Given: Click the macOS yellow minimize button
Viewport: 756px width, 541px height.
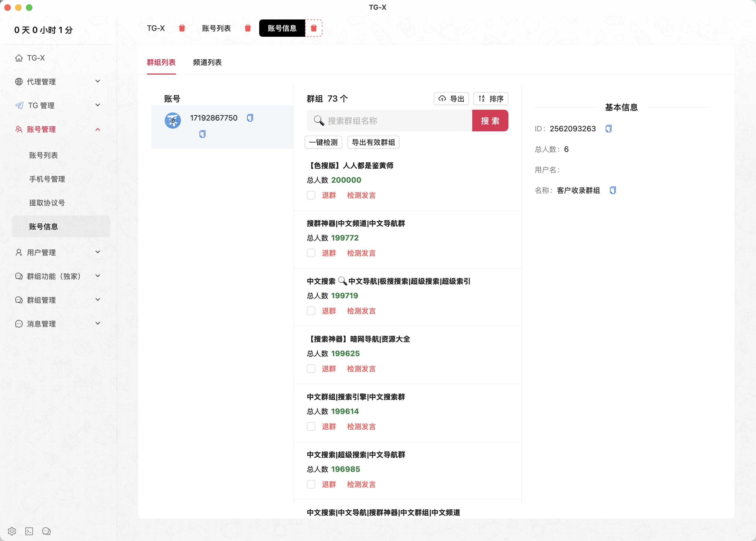Looking at the screenshot, I should 18,7.
